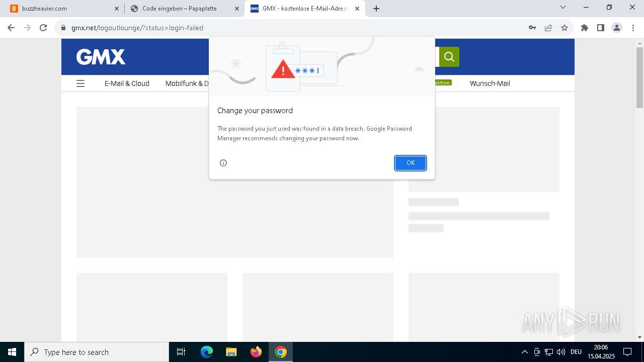Go forward in browser history
The image size is (644, 362).
click(27, 28)
